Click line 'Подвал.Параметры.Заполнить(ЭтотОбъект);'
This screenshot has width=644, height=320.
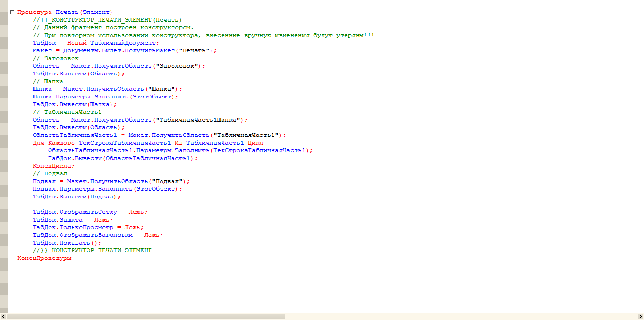107,189
